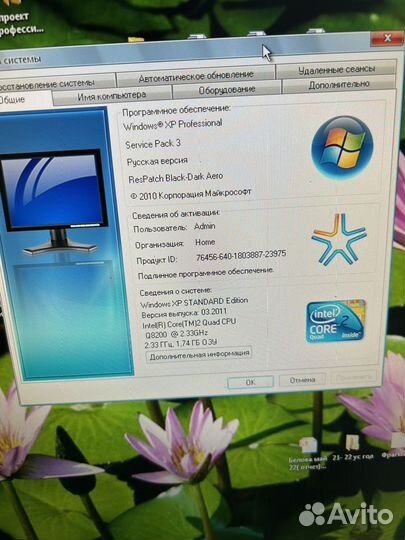405x540 pixels.
Task: Click the Intel Core 2 Quad badge
Action: (335, 321)
